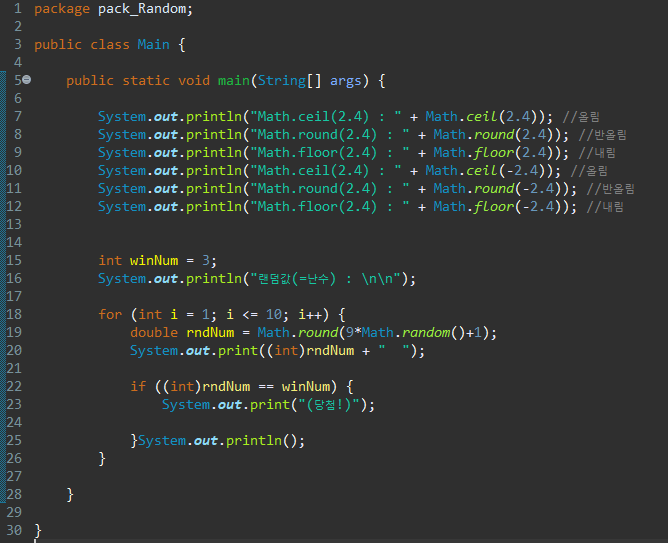This screenshot has width=668, height=543.
Task: Click the round method call on line 19
Action: click(318, 332)
